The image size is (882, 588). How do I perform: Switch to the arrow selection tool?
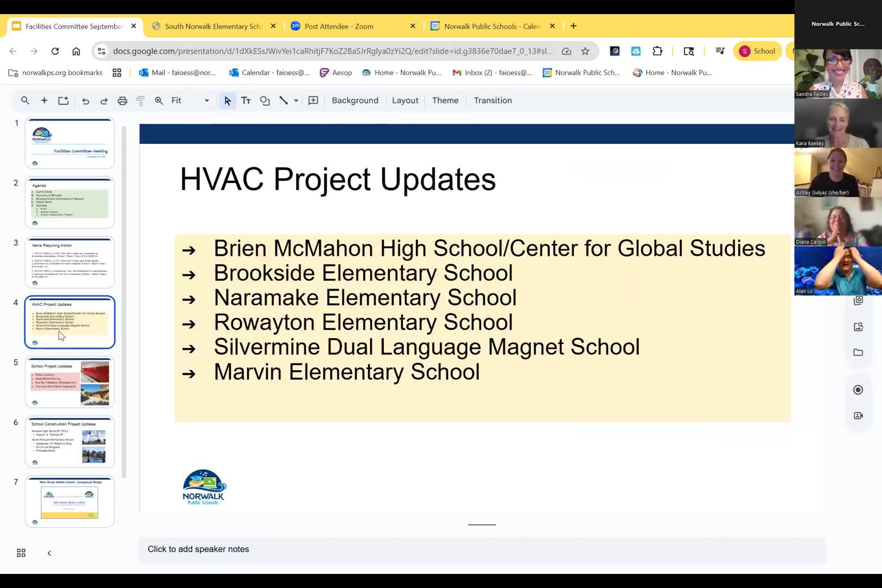pyautogui.click(x=227, y=100)
